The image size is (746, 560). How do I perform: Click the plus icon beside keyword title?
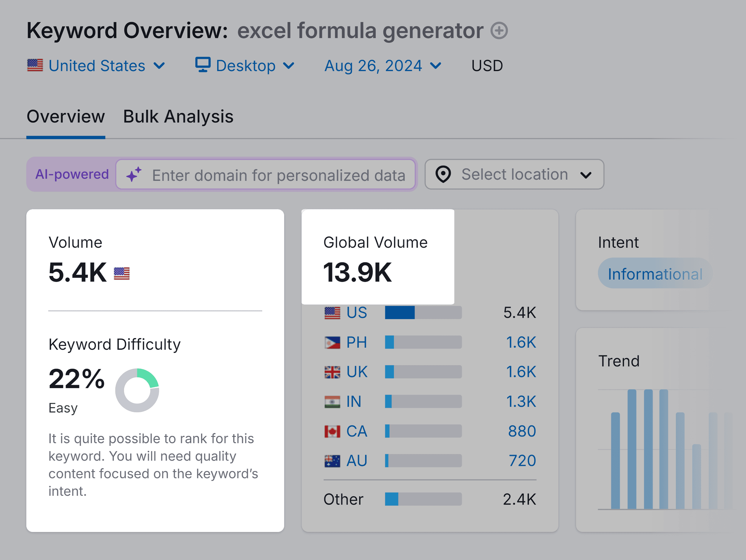pyautogui.click(x=499, y=31)
